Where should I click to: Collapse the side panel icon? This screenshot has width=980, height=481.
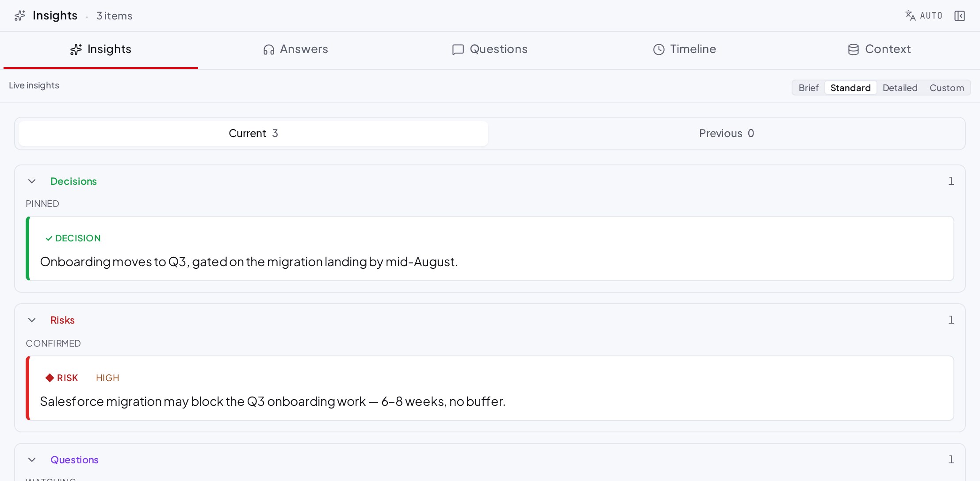(x=960, y=16)
